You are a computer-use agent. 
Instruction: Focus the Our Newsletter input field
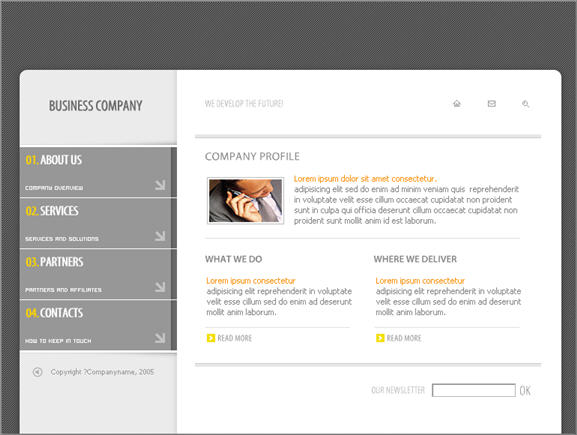pos(474,390)
